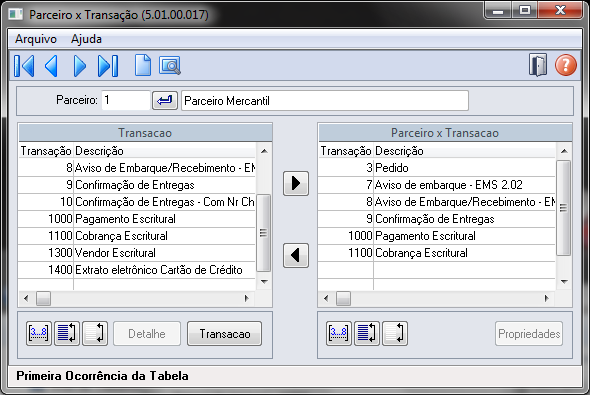Go to the next record arrow
This screenshot has width=590, height=395.
(x=79, y=66)
